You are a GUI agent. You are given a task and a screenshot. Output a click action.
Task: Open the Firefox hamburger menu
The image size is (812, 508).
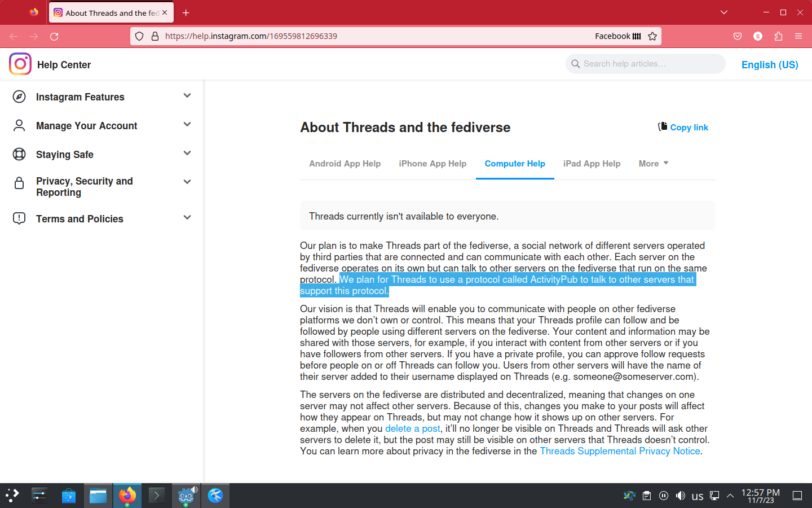[x=798, y=36]
